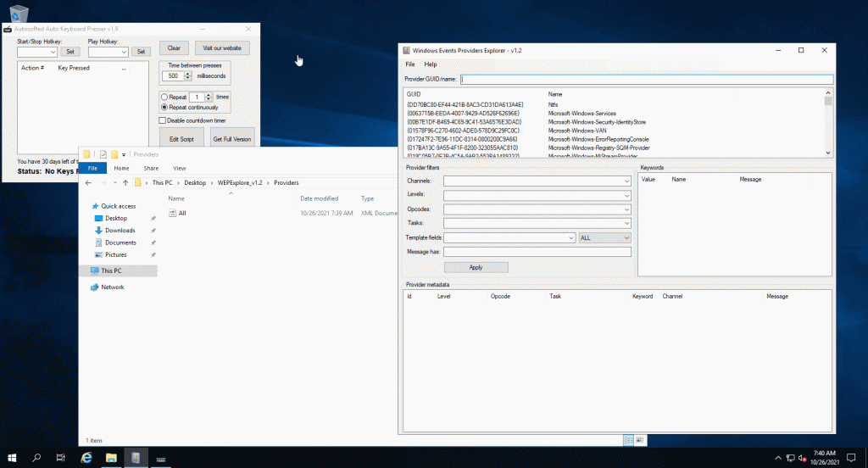This screenshot has width=868, height=468.
Task: Open Internet Explorer from the taskbar
Action: pos(86,458)
